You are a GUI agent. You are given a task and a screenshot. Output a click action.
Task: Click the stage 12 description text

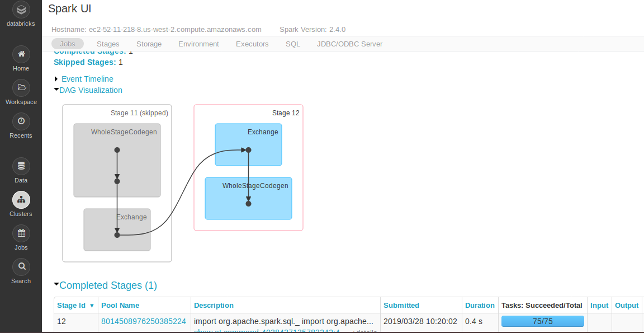tap(283, 321)
